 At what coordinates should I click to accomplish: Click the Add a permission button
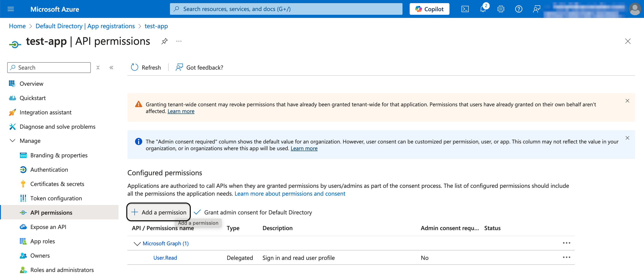point(159,212)
